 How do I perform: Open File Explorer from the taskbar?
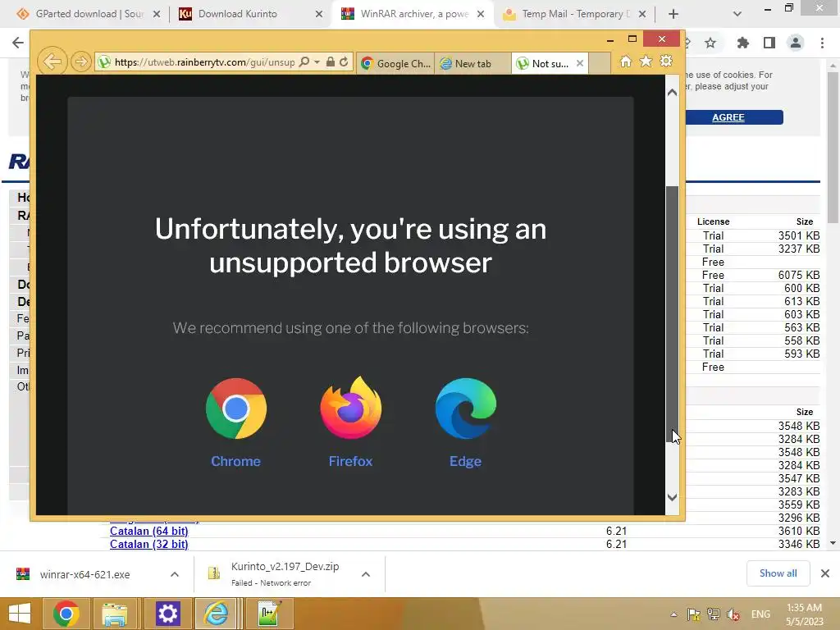(115, 614)
